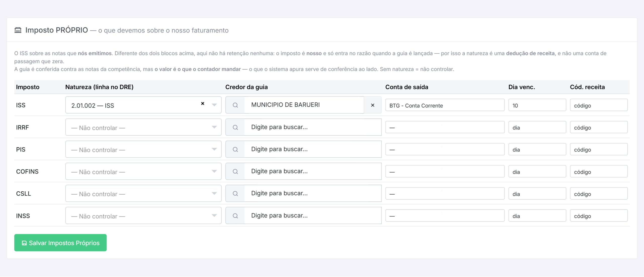644x277 pixels.
Task: Focus the INSS código receita field
Action: click(x=599, y=216)
